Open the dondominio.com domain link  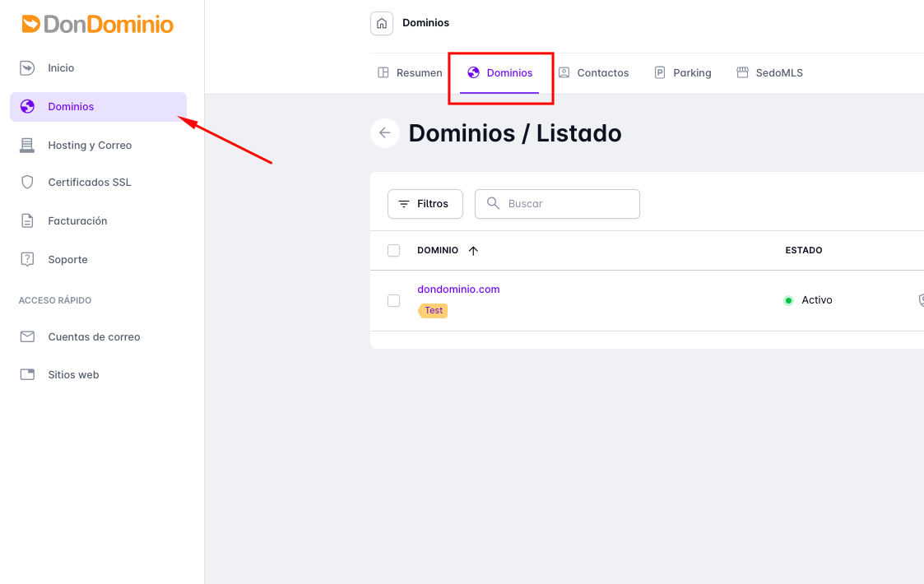coord(458,290)
